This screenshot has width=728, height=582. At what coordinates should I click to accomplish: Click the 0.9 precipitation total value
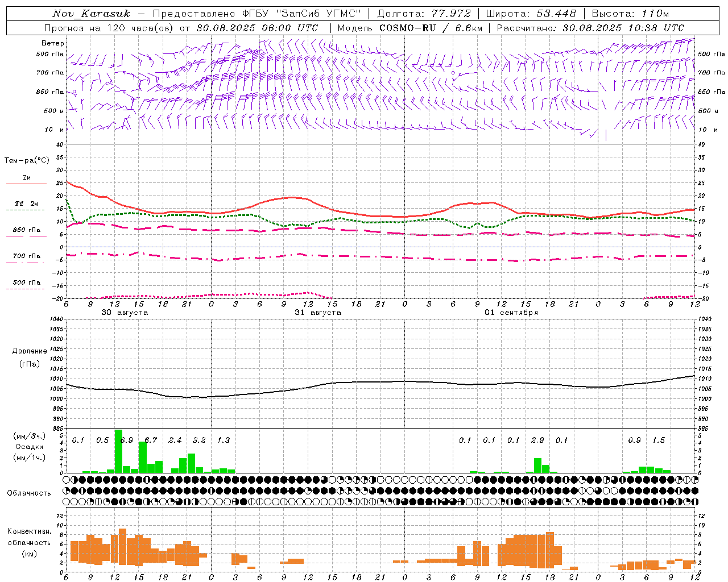634,440
